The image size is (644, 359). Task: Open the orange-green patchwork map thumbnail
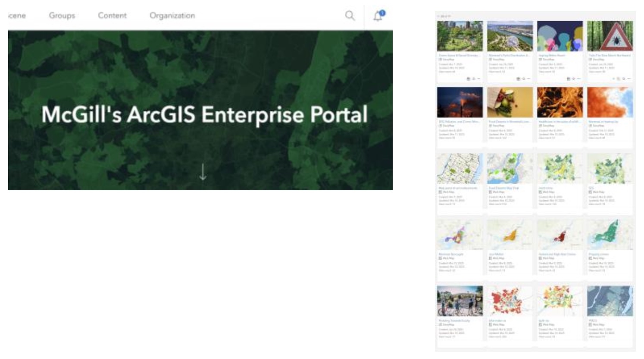(560, 301)
